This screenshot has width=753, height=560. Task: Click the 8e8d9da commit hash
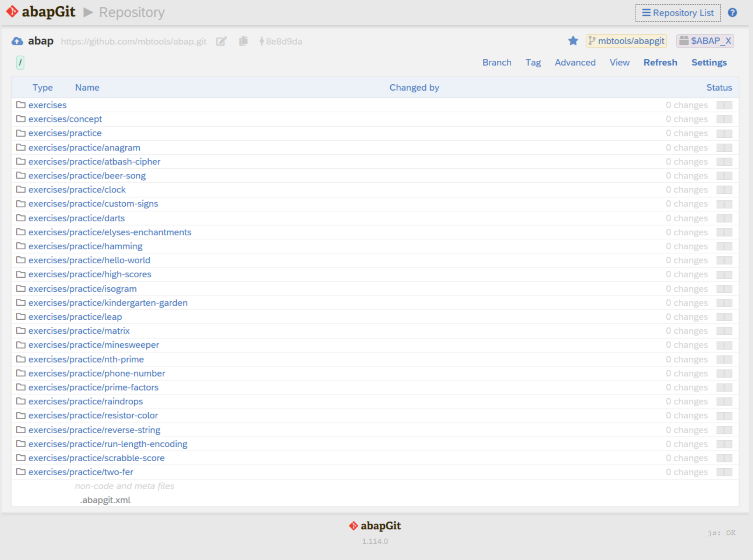point(284,41)
